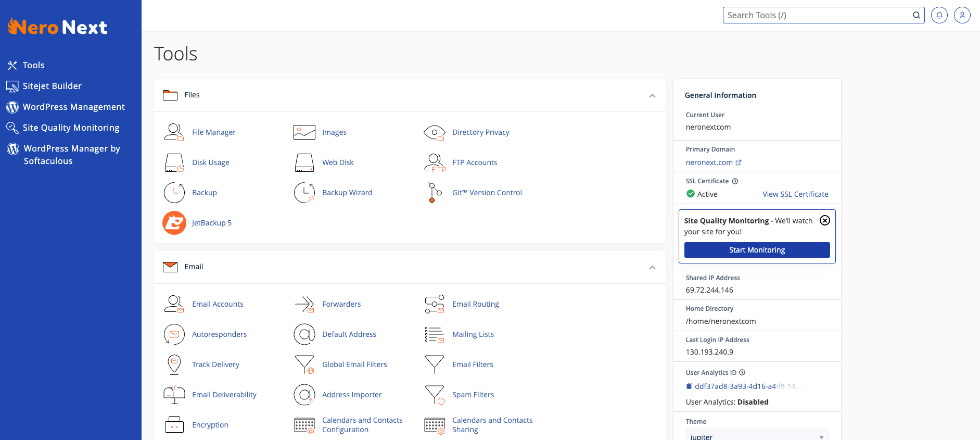Open the notifications bell icon
The width and height of the screenshot is (980, 440).
coord(939,15)
